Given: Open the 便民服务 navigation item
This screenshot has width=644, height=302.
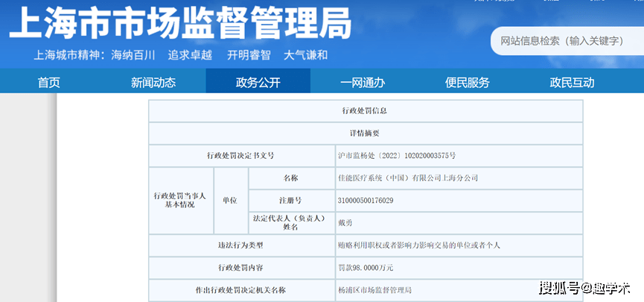Looking at the screenshot, I should 467,82.
